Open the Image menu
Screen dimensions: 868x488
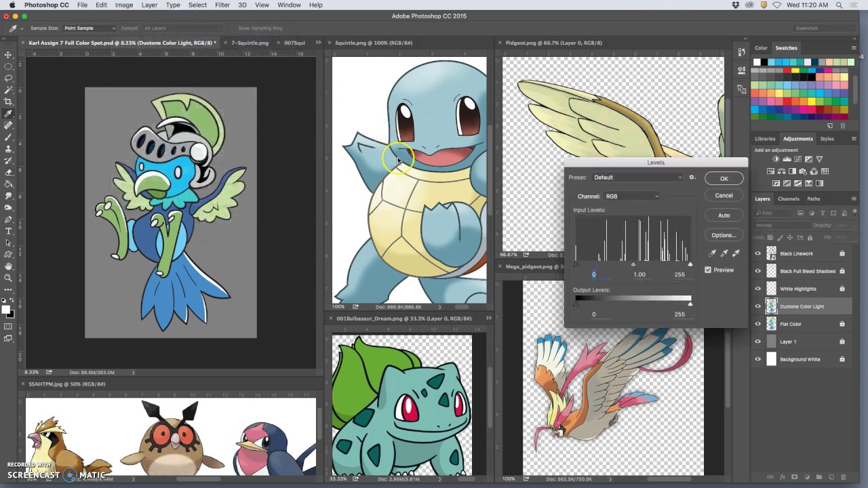(x=124, y=5)
